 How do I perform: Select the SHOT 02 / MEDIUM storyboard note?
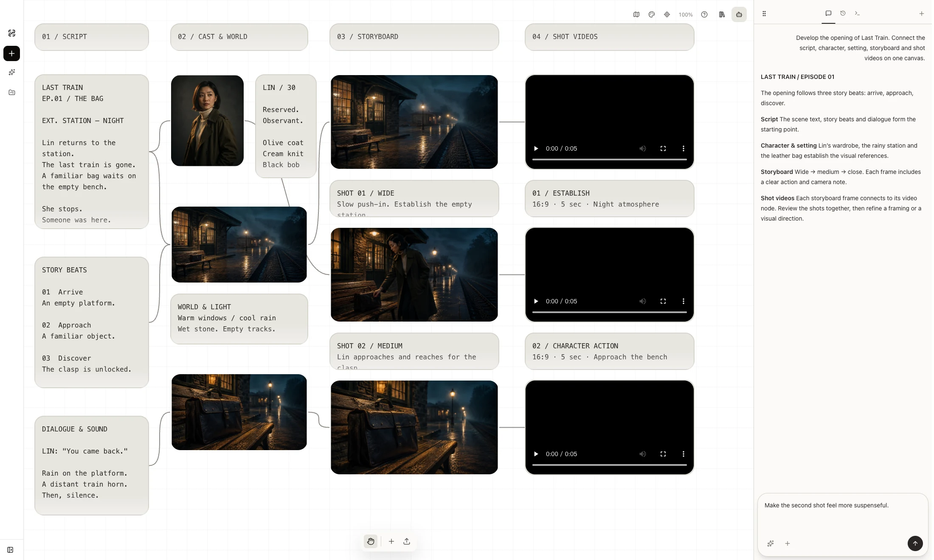414,351
